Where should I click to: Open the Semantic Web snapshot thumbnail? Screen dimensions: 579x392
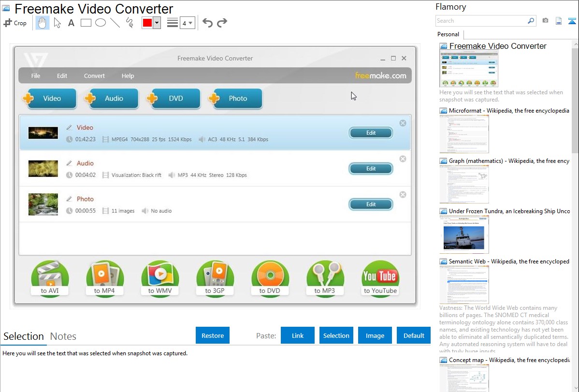click(464, 285)
